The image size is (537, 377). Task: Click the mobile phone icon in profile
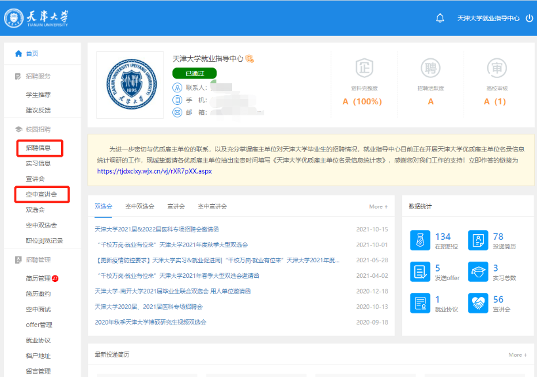[177, 100]
